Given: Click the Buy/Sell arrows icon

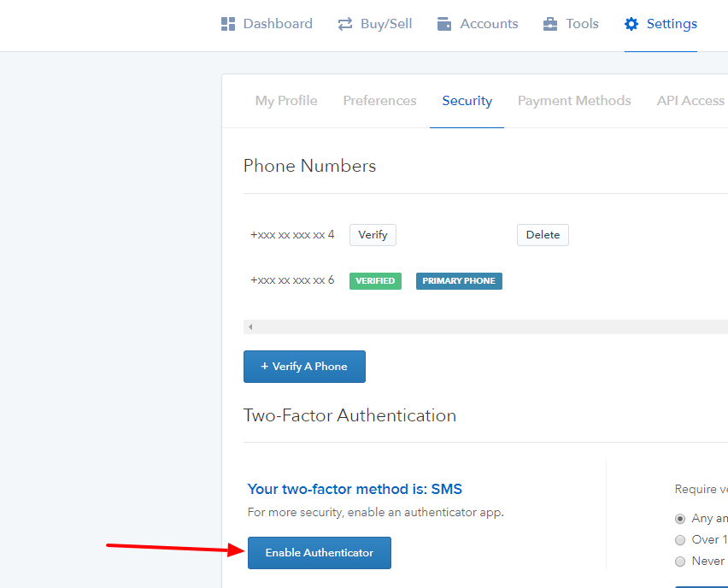Looking at the screenshot, I should tap(345, 23).
